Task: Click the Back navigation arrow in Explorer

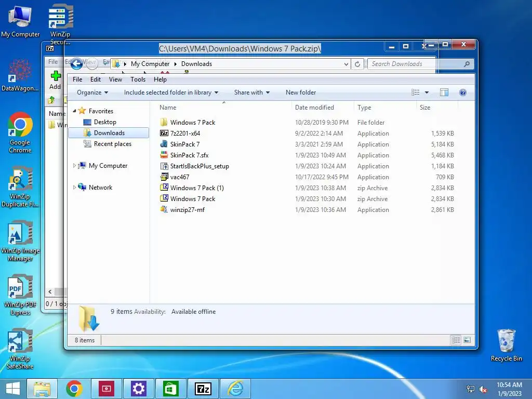Action: 77,63
